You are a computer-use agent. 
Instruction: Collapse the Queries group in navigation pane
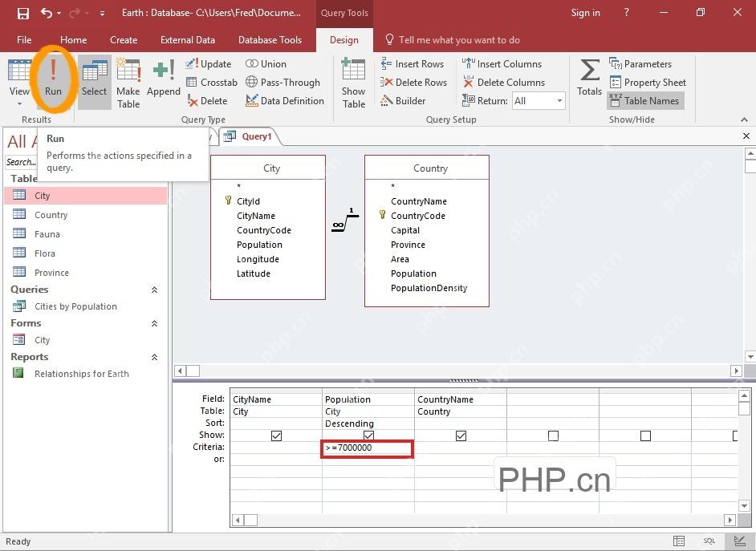coord(154,290)
